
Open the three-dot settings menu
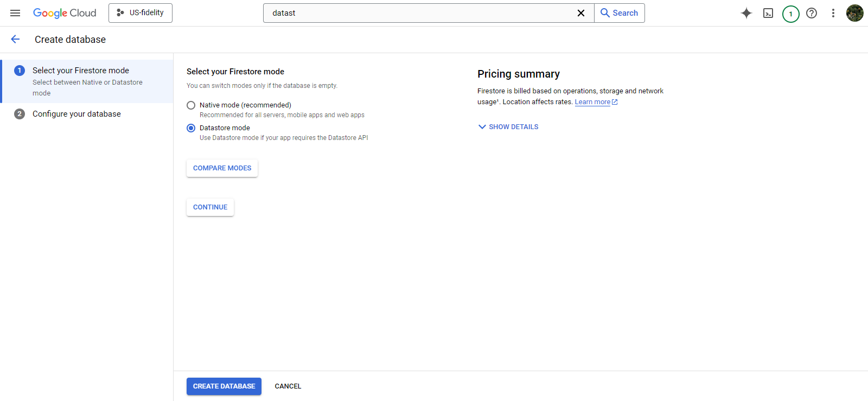tap(833, 13)
